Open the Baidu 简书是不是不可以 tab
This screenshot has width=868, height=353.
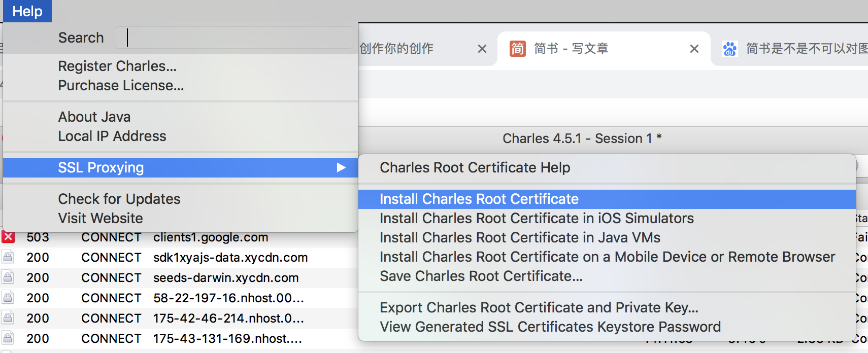coord(806,49)
